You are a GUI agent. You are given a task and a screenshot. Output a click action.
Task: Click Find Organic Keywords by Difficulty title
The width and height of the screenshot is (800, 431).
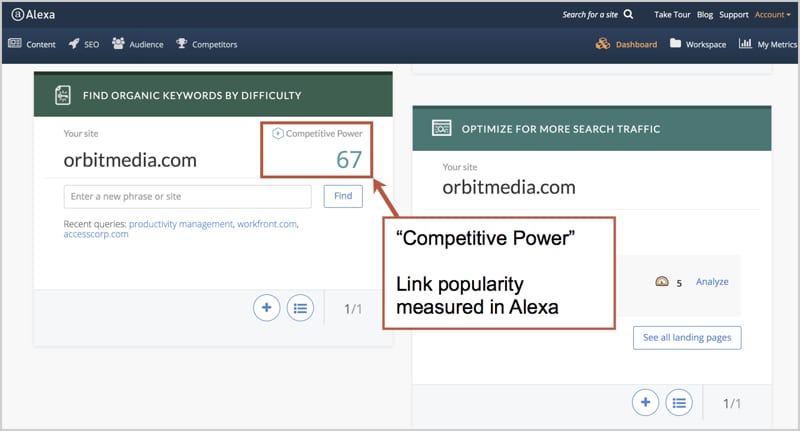[x=192, y=95]
